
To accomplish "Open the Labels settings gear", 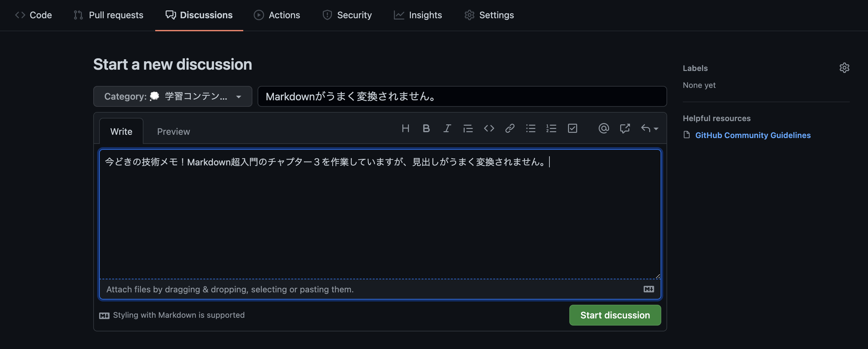I will point(845,68).
